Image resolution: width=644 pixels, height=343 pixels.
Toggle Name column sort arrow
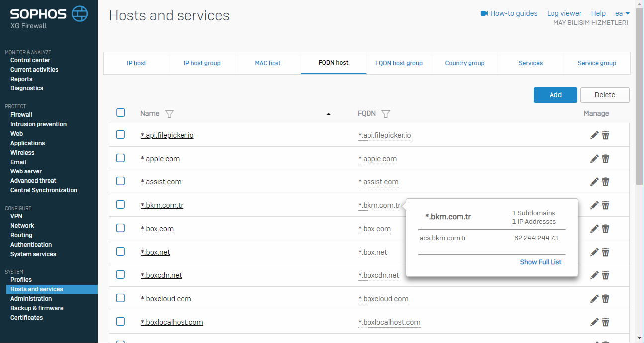coord(328,114)
